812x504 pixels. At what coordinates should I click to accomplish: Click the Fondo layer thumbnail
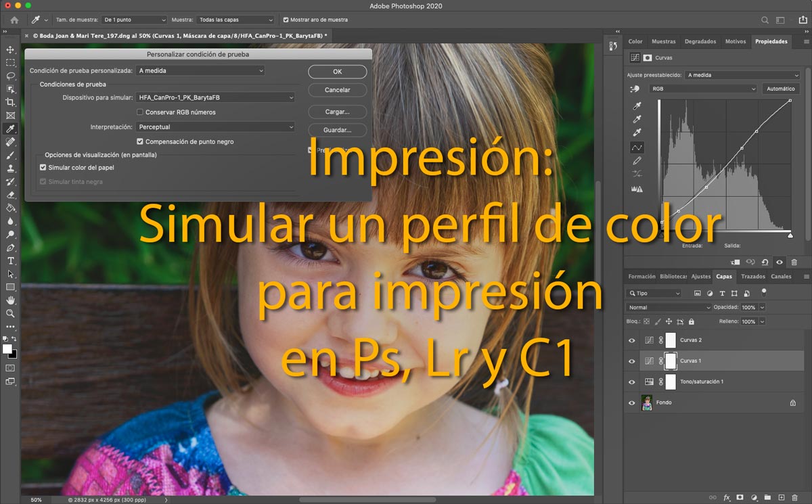point(646,403)
